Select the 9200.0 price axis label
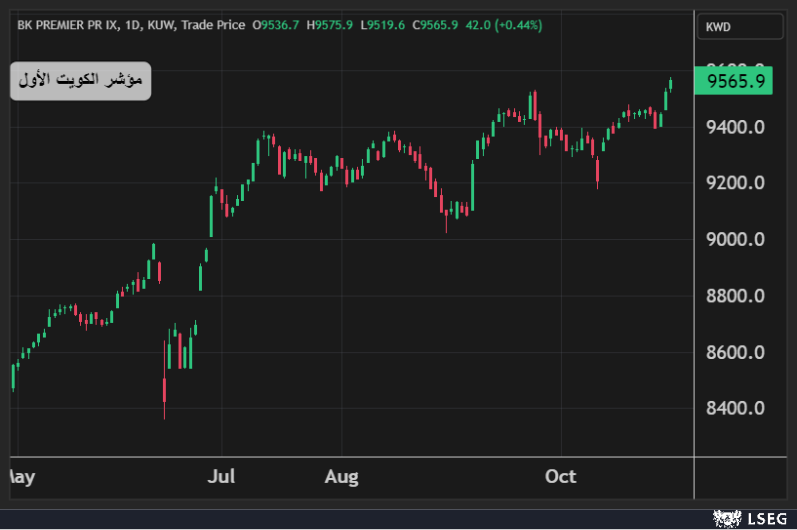Screen dimensions: 797x530 pos(735,183)
